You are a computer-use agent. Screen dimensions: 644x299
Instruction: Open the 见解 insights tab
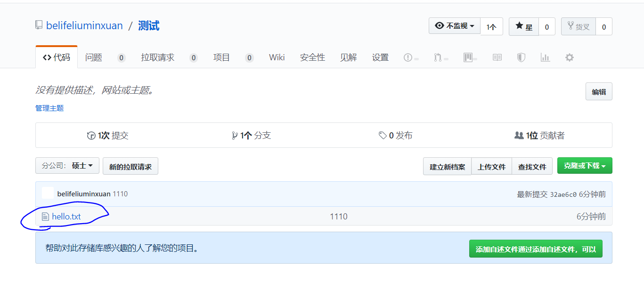click(349, 57)
